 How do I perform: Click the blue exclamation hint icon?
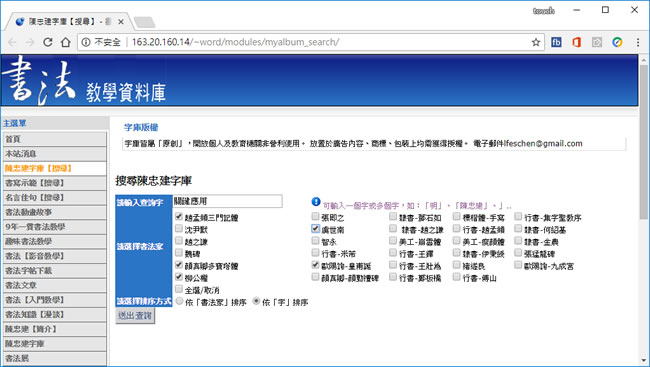(x=316, y=202)
